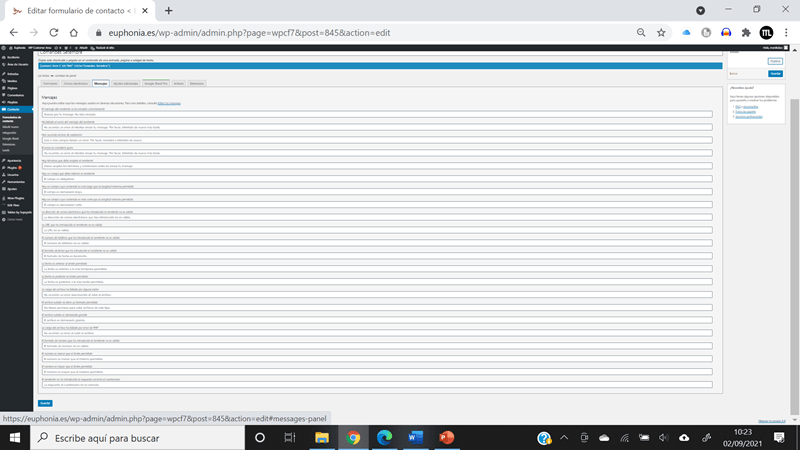Open Ajustes in the WordPress sidebar
Screen dimensions: 800x450
click(12, 189)
